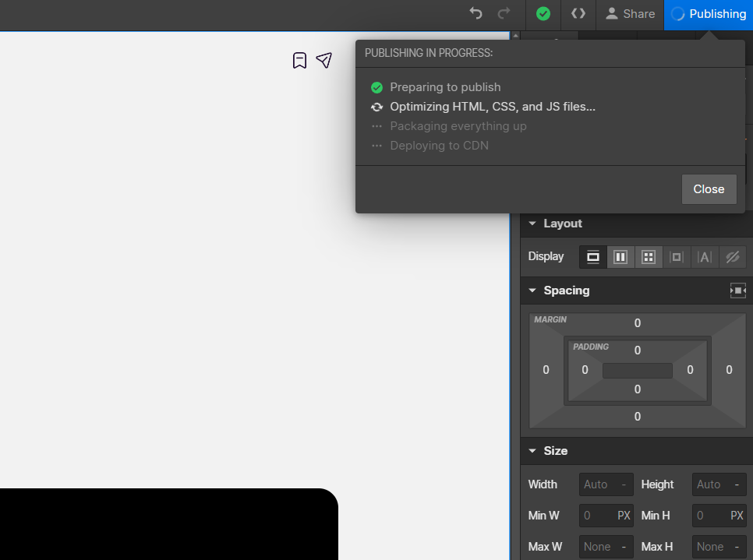Screen dimensions: 753x560
Task: Click the scrollbar up arrow beside canvas
Action: (515, 36)
